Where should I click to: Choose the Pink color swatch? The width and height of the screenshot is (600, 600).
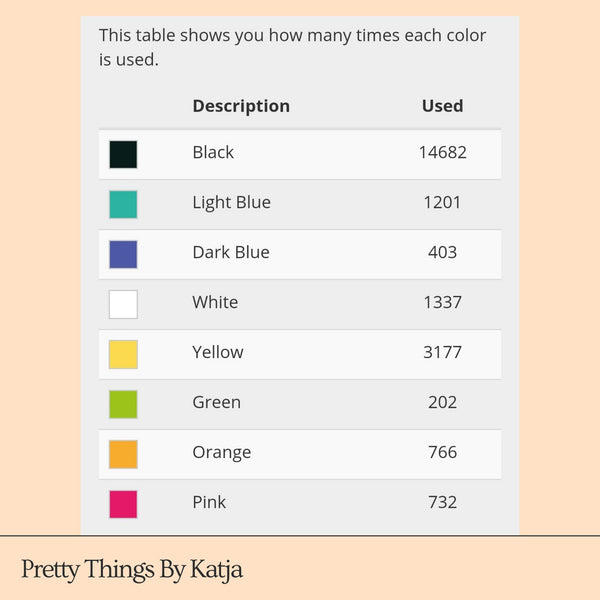tap(123, 504)
